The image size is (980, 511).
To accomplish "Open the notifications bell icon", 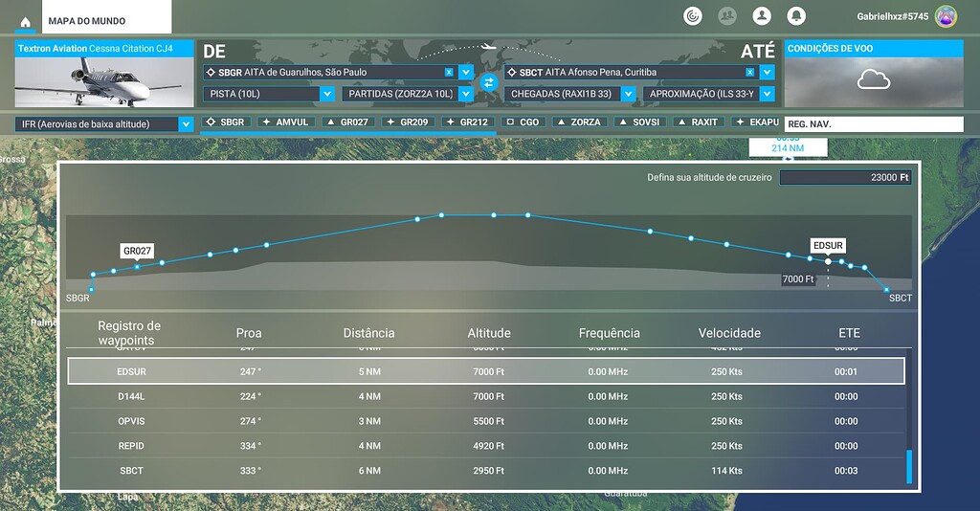I will (x=796, y=16).
